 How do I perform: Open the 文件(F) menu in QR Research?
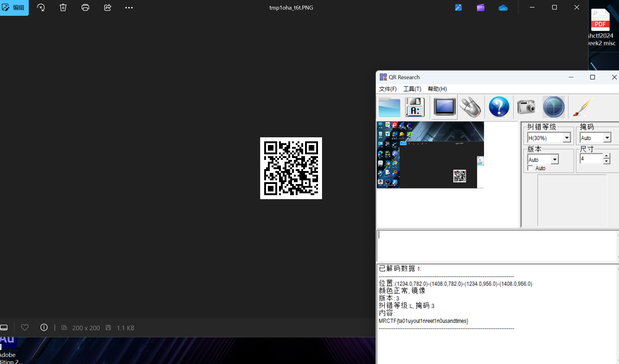pos(388,89)
